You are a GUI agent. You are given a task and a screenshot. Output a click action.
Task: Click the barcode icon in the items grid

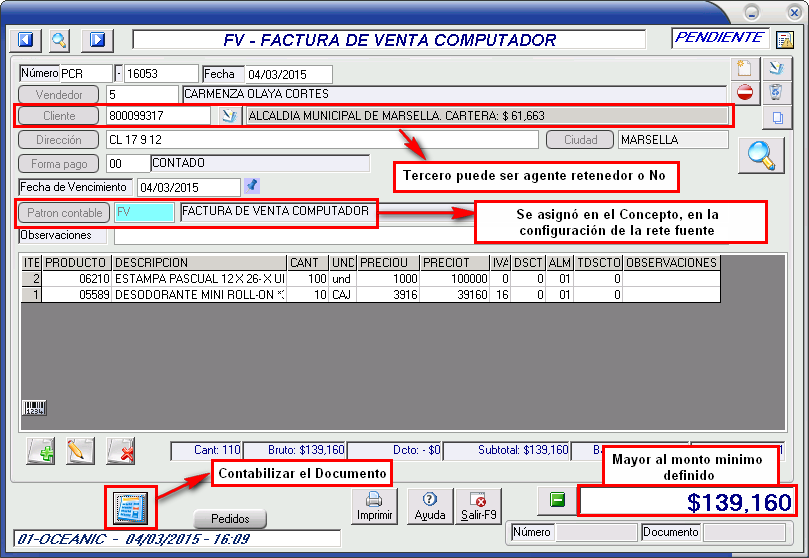coord(34,408)
